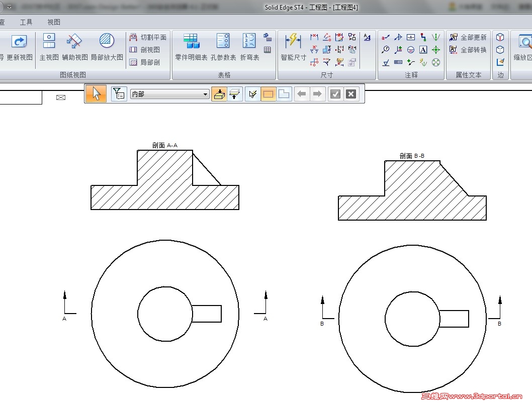The image size is (532, 403).
Task: Toggle the bottom-up selection option icon
Action: coord(219,94)
